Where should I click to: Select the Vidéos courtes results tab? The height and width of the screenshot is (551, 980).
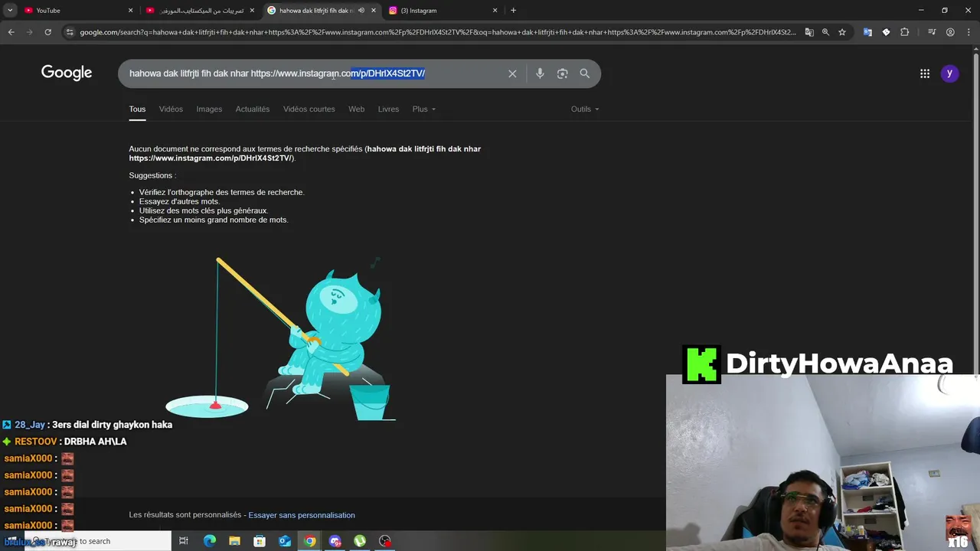(309, 109)
